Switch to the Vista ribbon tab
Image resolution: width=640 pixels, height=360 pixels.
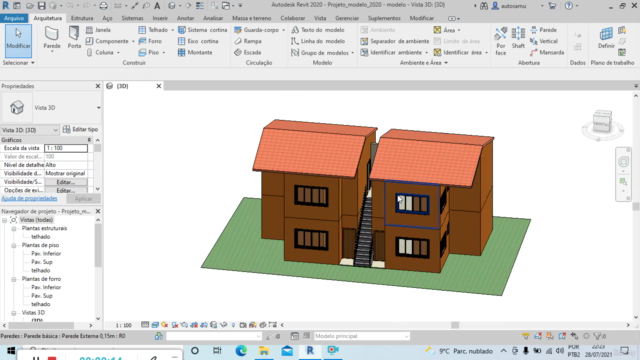(x=320, y=18)
